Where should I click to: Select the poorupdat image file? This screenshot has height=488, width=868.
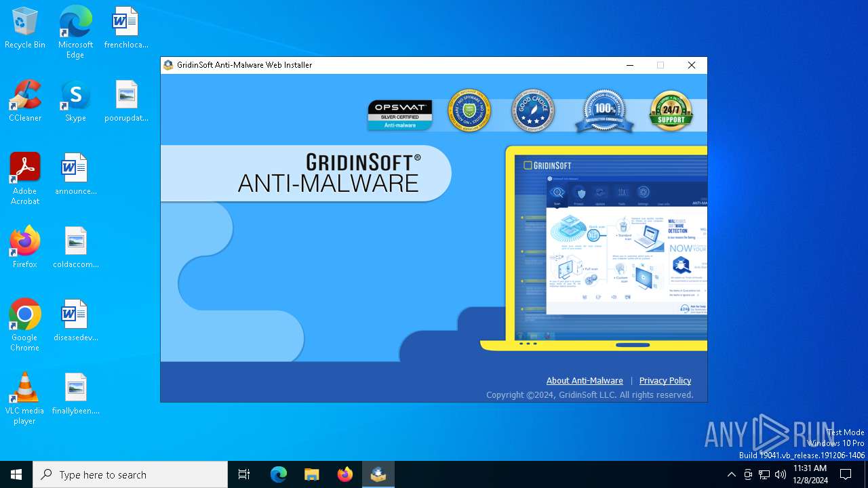(126, 102)
